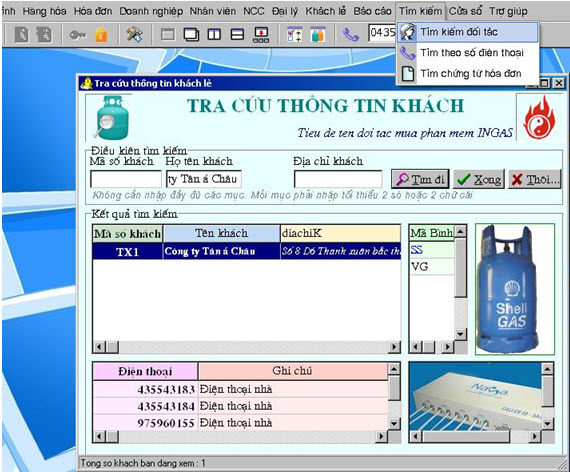Open the Cửa sổ menu
This screenshot has height=472, width=570.
465,11
